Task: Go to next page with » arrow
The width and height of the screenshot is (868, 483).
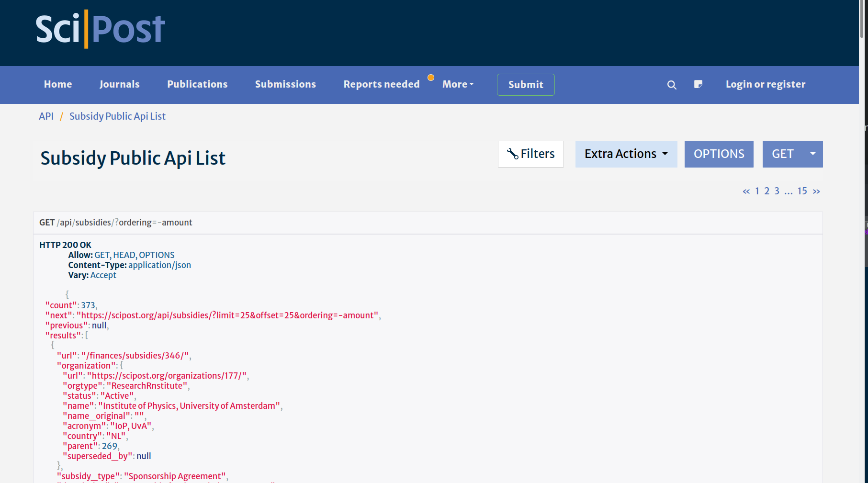Action: click(x=816, y=191)
